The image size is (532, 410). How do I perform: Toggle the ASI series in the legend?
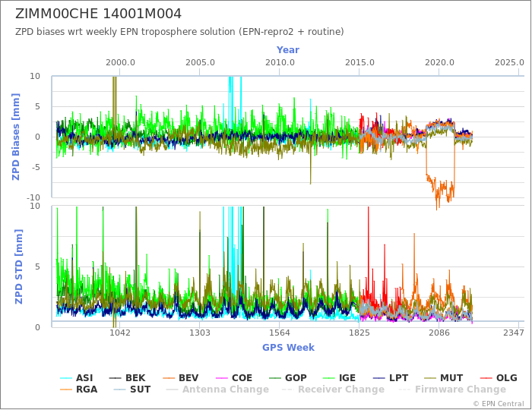(76, 377)
